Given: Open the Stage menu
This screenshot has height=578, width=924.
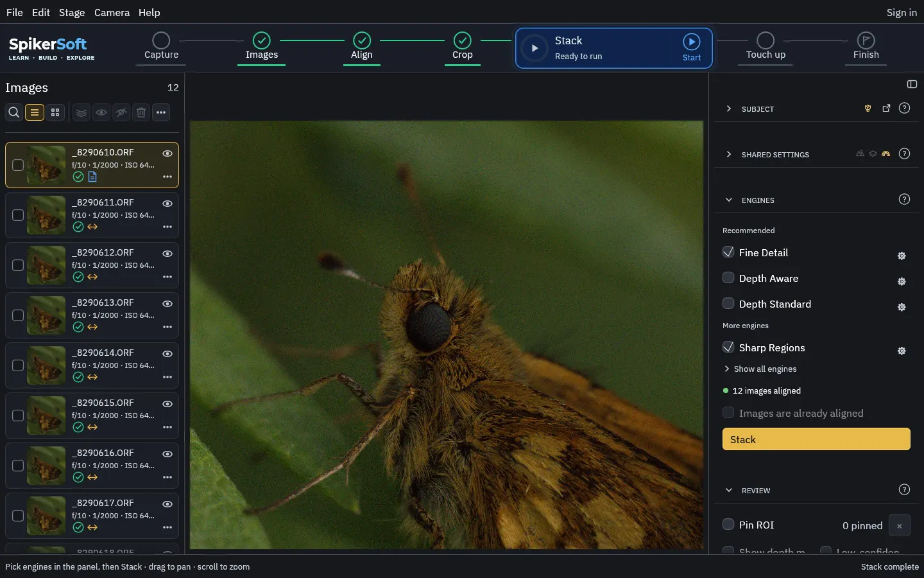Looking at the screenshot, I should 72,12.
